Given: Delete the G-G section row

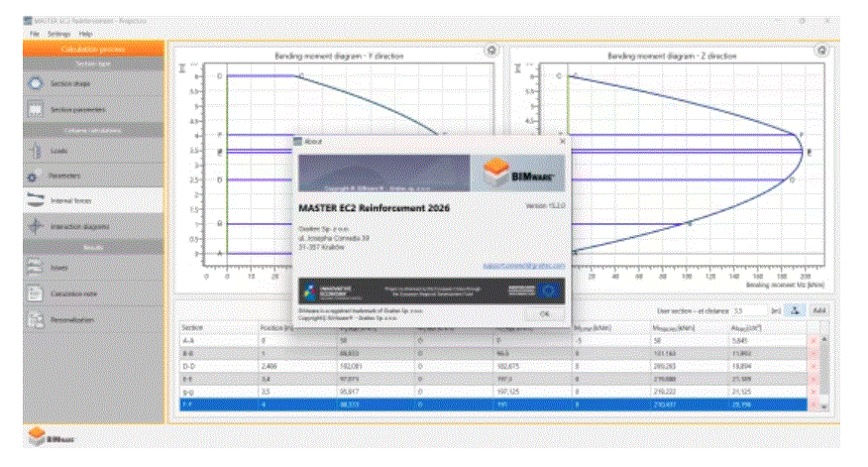Looking at the screenshot, I should (814, 392).
